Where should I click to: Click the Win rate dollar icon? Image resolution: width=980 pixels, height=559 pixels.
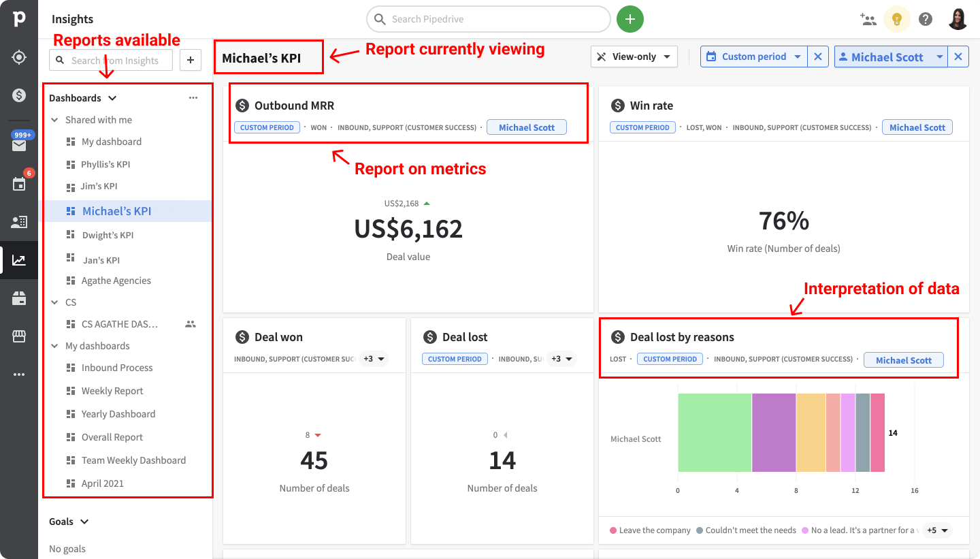(618, 106)
